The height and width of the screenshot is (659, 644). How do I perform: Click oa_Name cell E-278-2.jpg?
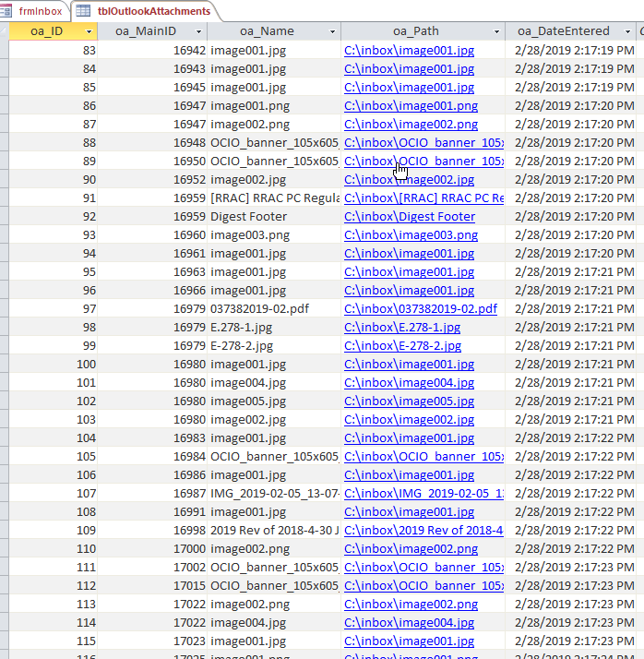coord(274,346)
